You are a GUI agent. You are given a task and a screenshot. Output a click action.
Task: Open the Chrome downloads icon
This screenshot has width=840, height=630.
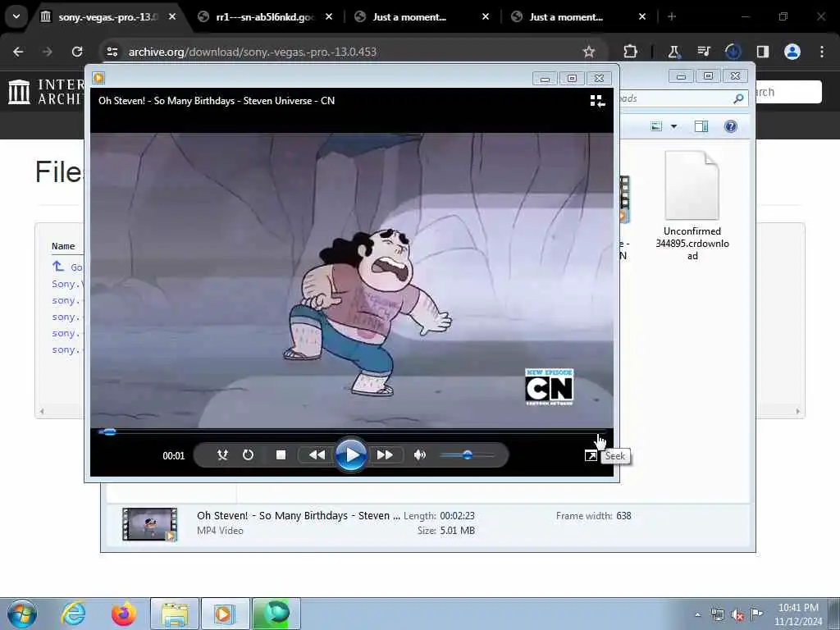coord(733,52)
